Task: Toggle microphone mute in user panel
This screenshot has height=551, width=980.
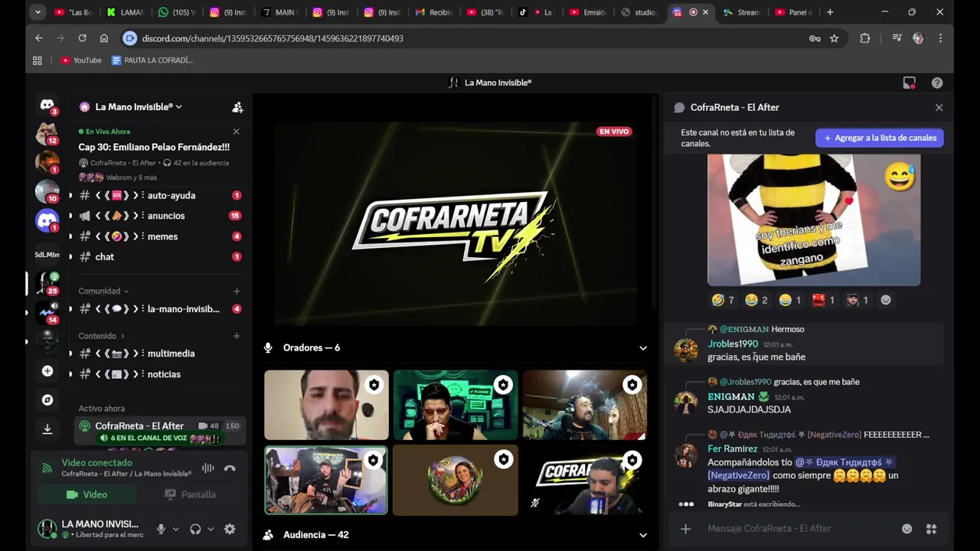Action: [161, 529]
